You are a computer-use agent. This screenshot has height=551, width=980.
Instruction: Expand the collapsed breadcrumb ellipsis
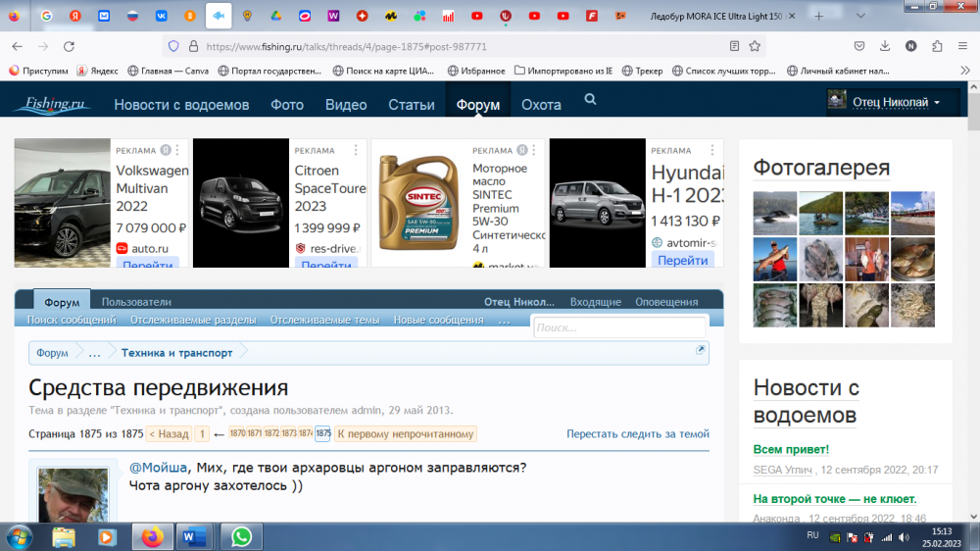(x=95, y=353)
